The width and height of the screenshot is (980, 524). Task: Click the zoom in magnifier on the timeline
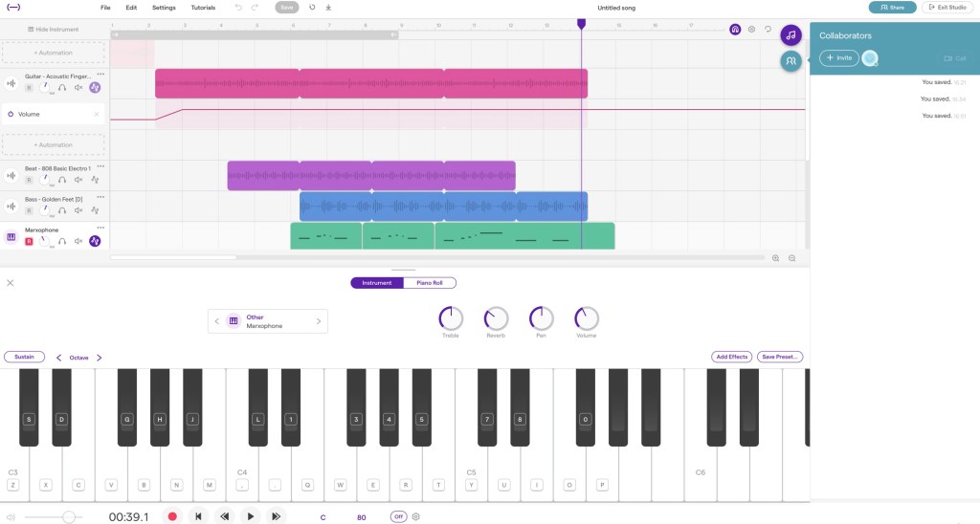coord(775,258)
